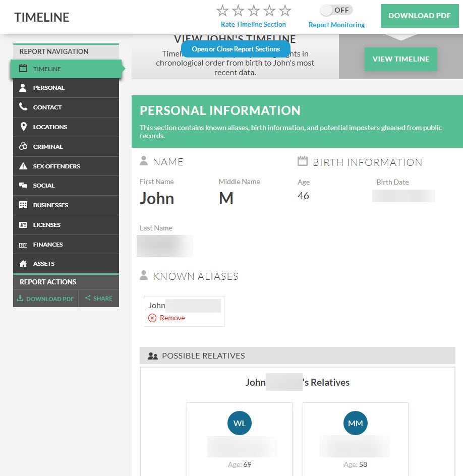The width and height of the screenshot is (463, 476).
Task: Click the Age value 46
Action: pyautogui.click(x=303, y=196)
